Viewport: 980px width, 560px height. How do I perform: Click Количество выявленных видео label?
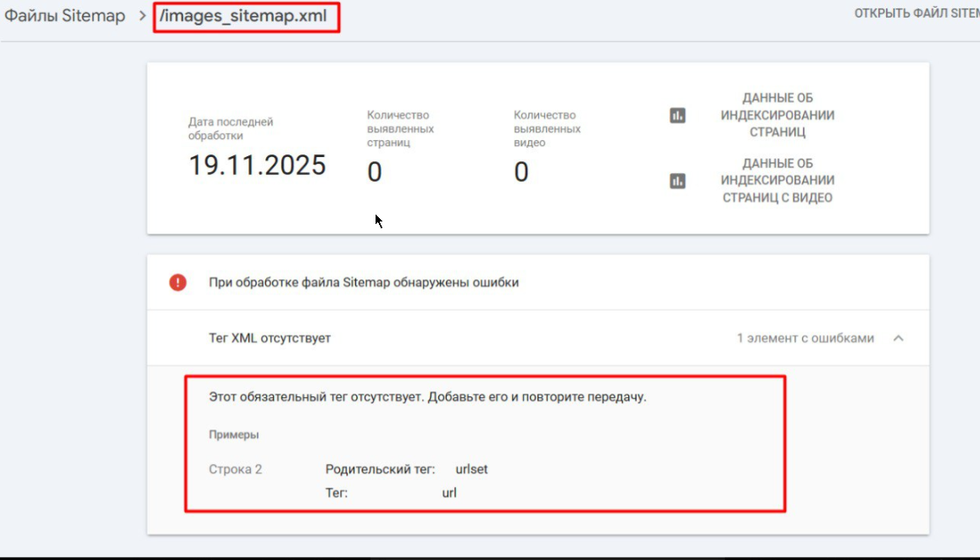pyautogui.click(x=547, y=129)
